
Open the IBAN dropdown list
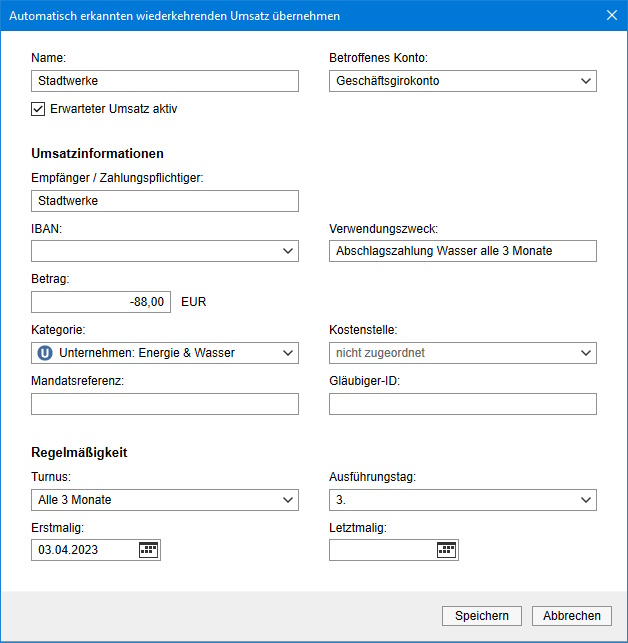point(287,251)
